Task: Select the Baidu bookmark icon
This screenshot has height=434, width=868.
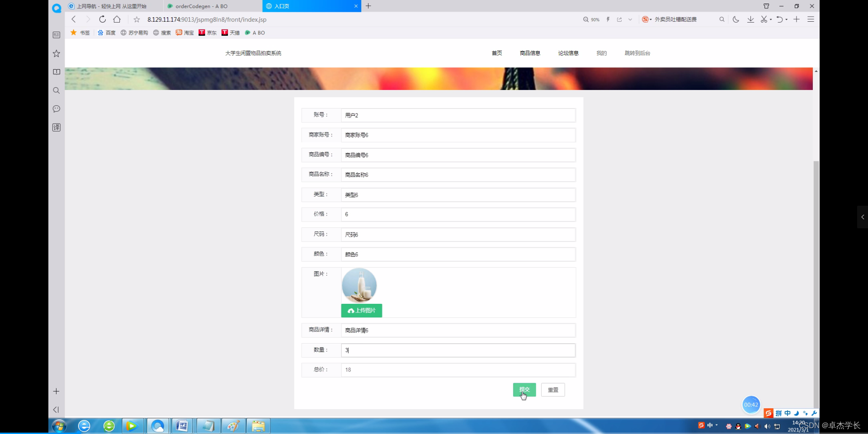Action: (x=100, y=33)
